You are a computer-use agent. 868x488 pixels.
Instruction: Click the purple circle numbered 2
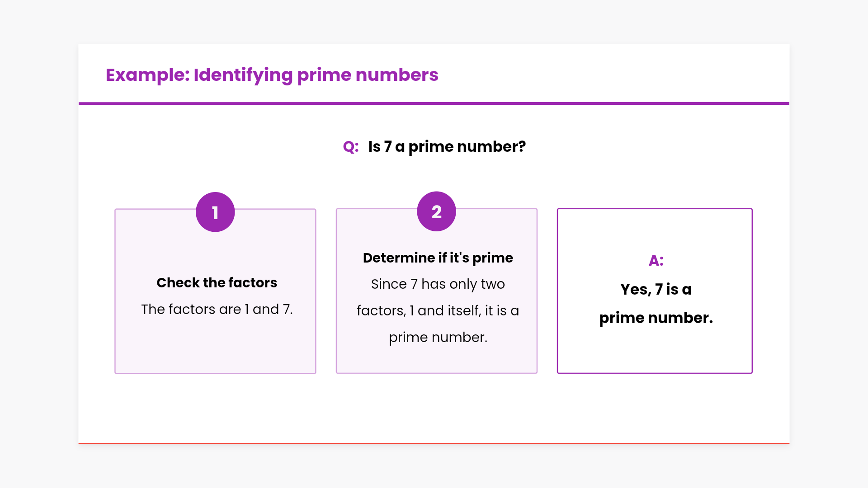pos(436,211)
